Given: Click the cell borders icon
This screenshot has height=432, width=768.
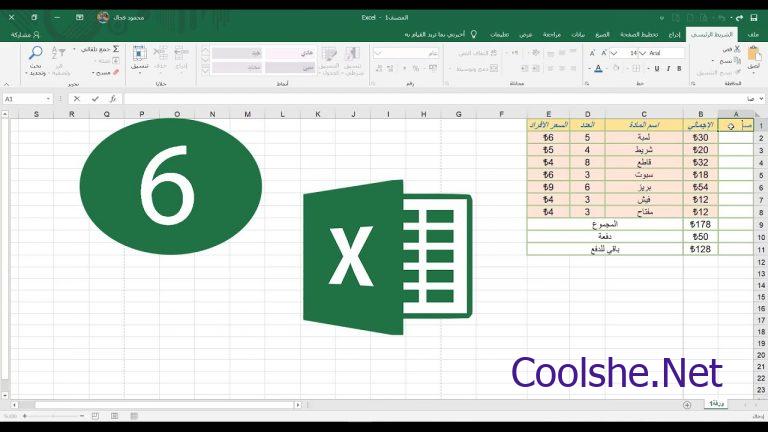Looking at the screenshot, I should (x=636, y=69).
